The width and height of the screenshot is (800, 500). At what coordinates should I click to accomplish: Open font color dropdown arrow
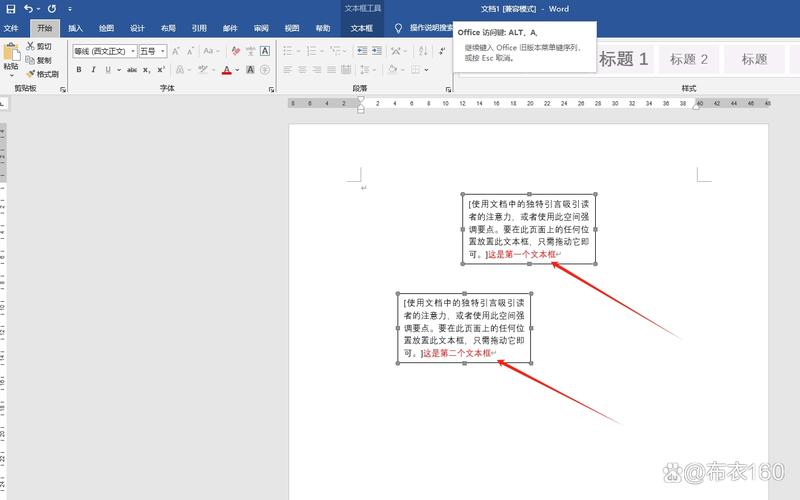tap(237, 70)
